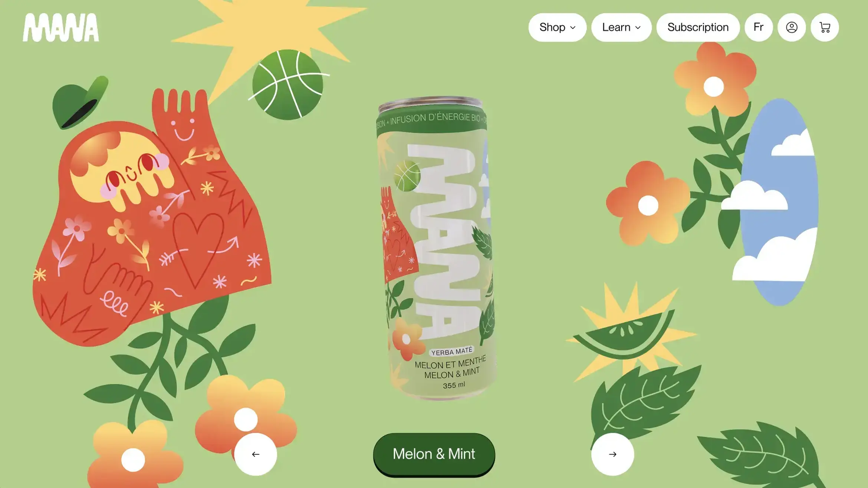Click the chevron next to Learn
868x488 pixels.
point(638,28)
